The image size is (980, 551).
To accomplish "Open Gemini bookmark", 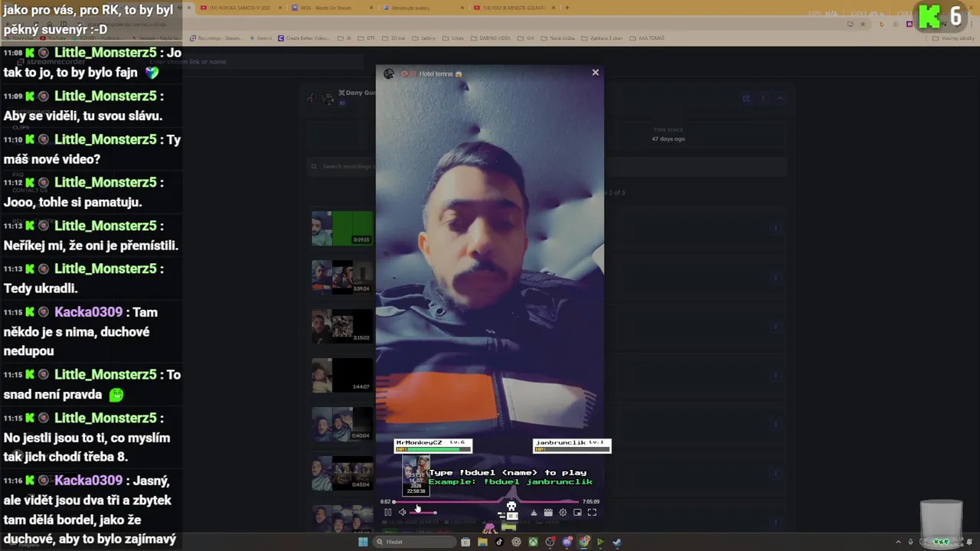I will coord(261,38).
